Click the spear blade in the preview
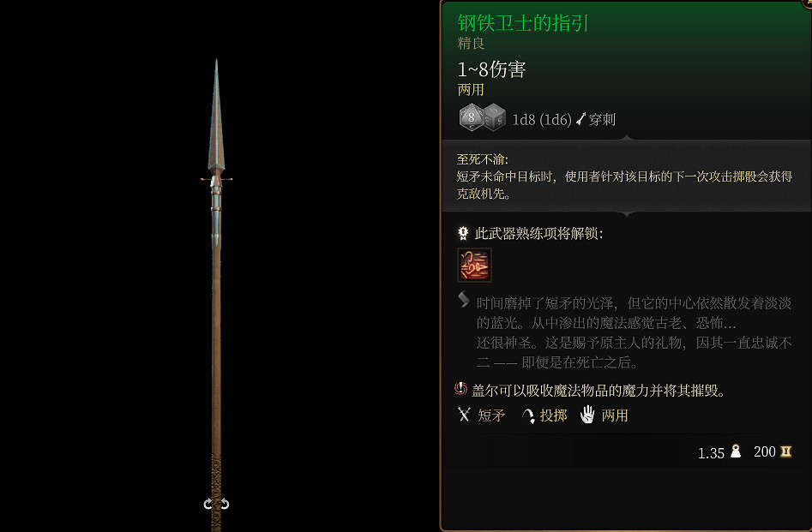Image resolution: width=812 pixels, height=532 pixels. 216,117
